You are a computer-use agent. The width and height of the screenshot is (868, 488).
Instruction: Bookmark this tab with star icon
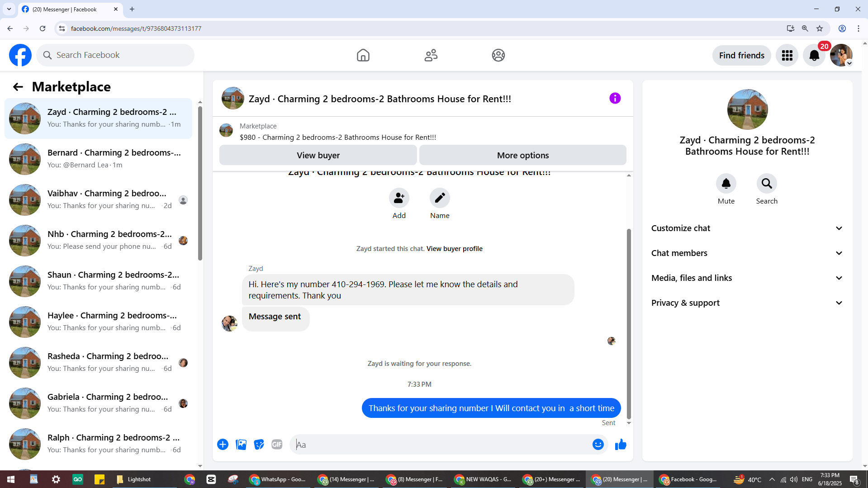[x=820, y=28]
